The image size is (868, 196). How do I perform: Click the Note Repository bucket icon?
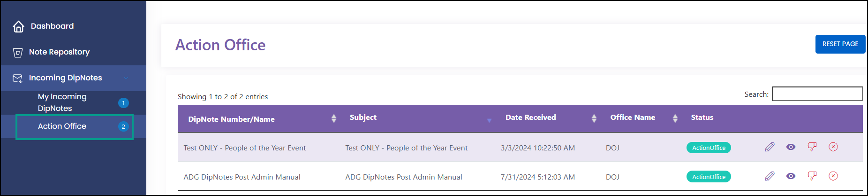[x=18, y=53]
